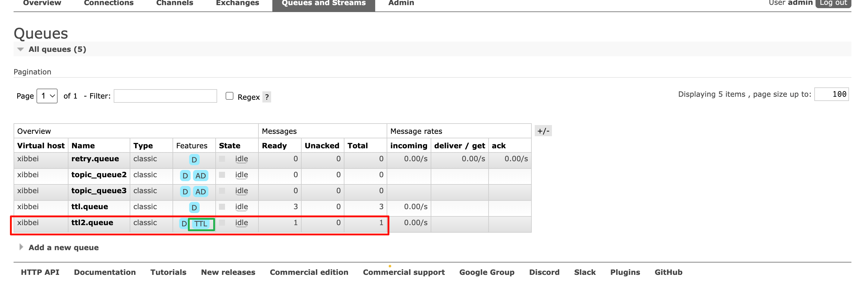Click the D badge on ttl.queue
The image size is (868, 308).
[x=194, y=208]
